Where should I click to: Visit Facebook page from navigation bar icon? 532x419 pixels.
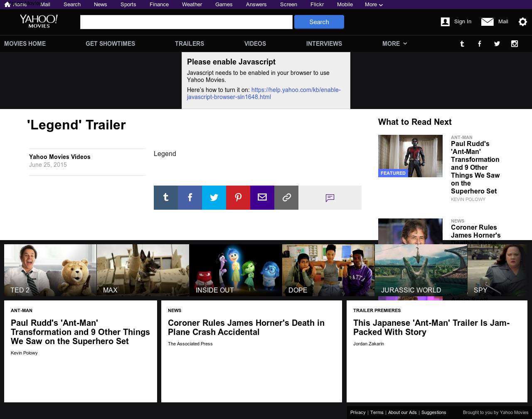480,44
